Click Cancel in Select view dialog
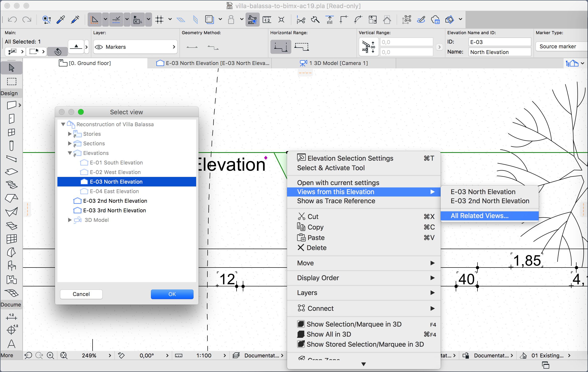 pyautogui.click(x=81, y=294)
